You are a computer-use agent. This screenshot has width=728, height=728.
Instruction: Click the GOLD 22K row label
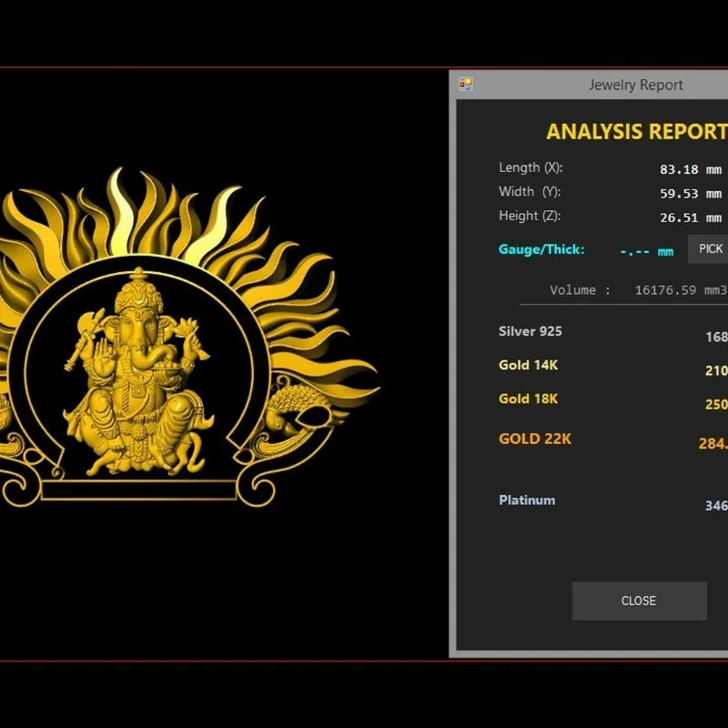535,439
